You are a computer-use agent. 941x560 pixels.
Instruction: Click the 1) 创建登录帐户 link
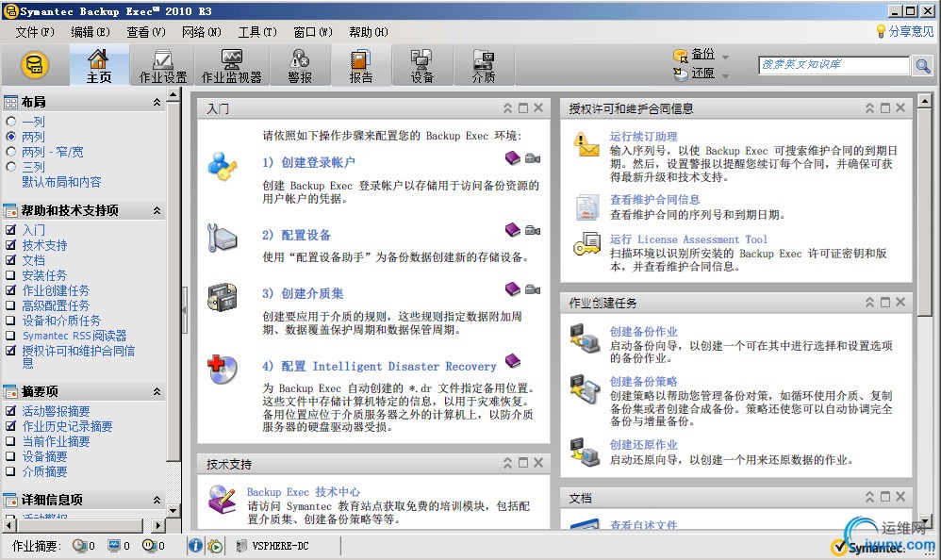(x=308, y=162)
